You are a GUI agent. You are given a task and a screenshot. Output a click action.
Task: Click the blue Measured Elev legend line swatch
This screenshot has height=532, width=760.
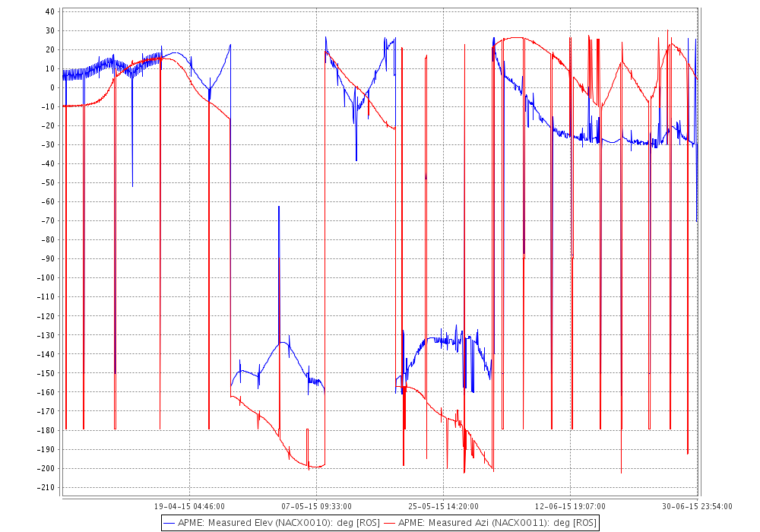169,524
